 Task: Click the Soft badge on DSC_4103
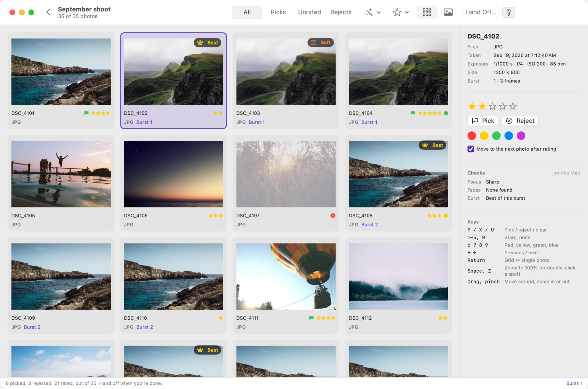point(321,42)
